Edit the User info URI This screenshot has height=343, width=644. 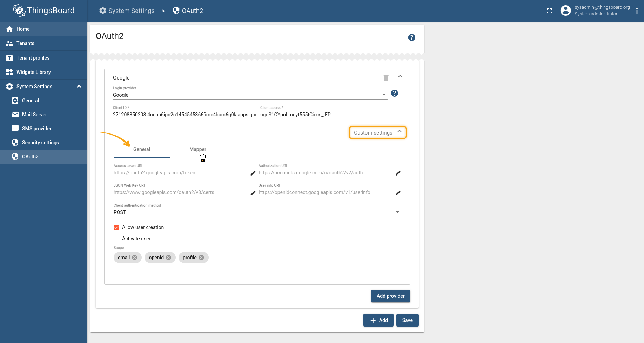click(x=398, y=193)
